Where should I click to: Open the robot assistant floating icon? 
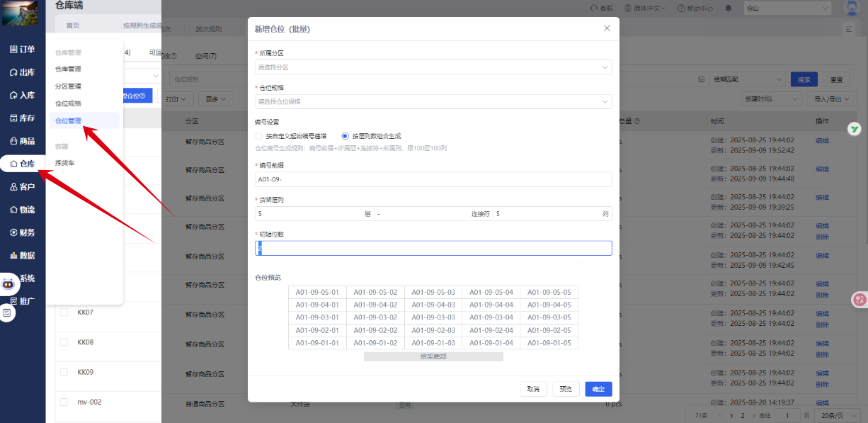coord(8,283)
